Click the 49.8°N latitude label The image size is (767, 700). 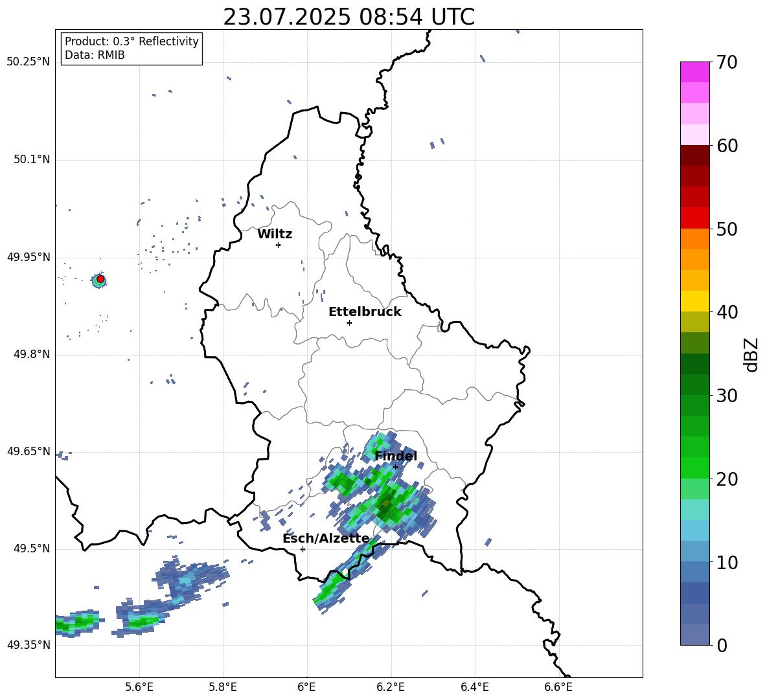click(32, 354)
